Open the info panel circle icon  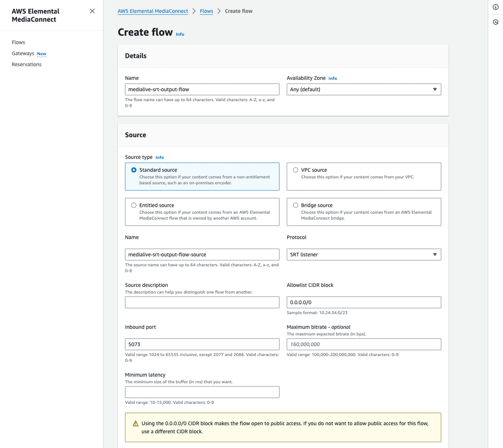tap(495, 7)
